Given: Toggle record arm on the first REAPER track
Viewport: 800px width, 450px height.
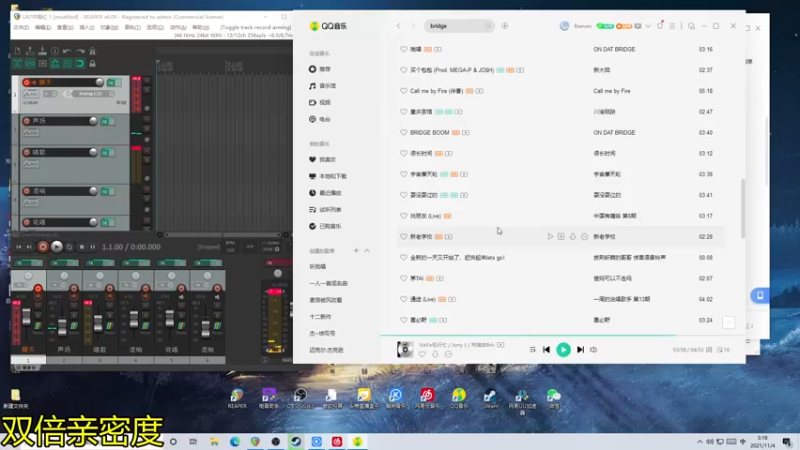Looking at the screenshot, I should coord(27,82).
